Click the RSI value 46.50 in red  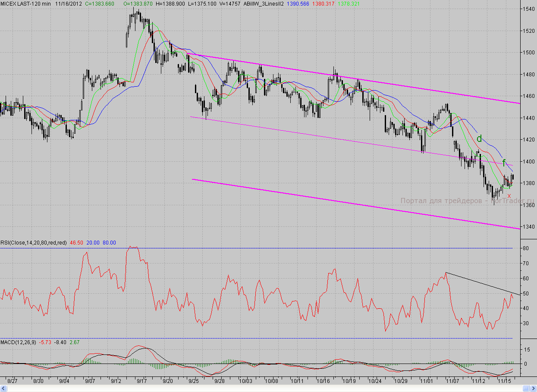[76, 243]
